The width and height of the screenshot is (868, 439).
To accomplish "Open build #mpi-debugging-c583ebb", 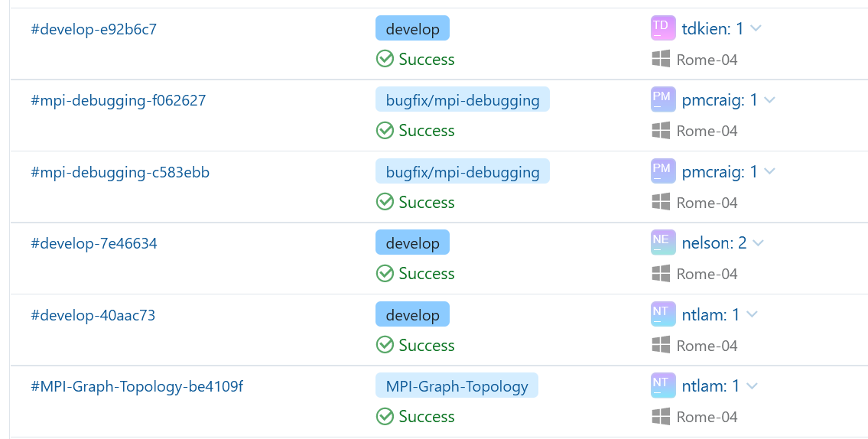I will pyautogui.click(x=119, y=172).
